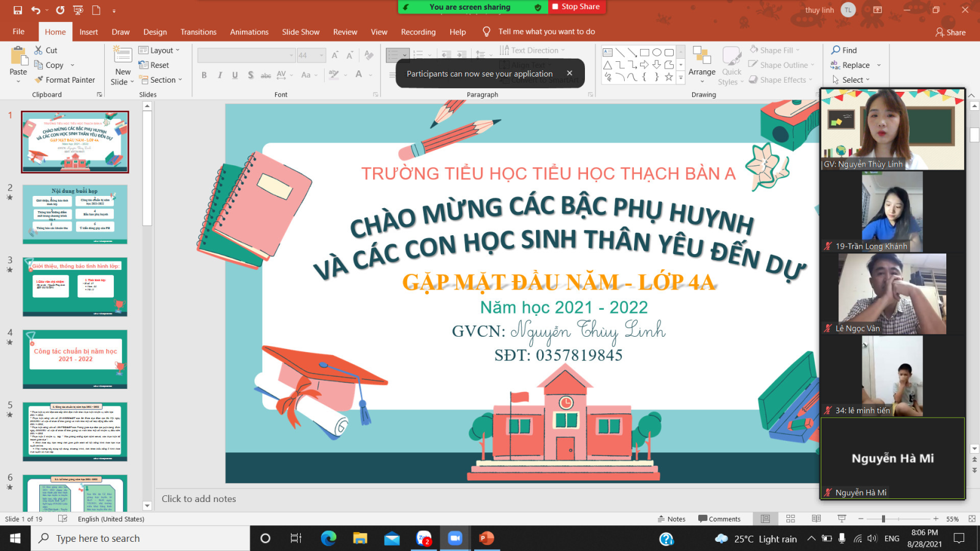The height and width of the screenshot is (551, 980).
Task: Click the Save icon in the title bar
Action: (18, 10)
